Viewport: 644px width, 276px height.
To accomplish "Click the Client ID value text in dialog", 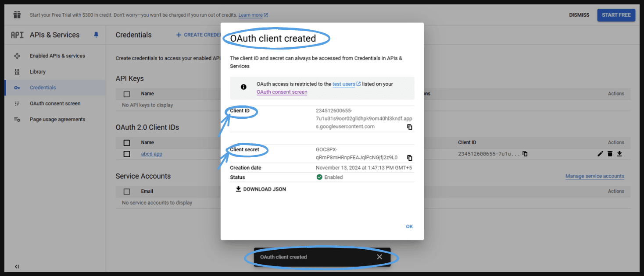I will [x=364, y=119].
